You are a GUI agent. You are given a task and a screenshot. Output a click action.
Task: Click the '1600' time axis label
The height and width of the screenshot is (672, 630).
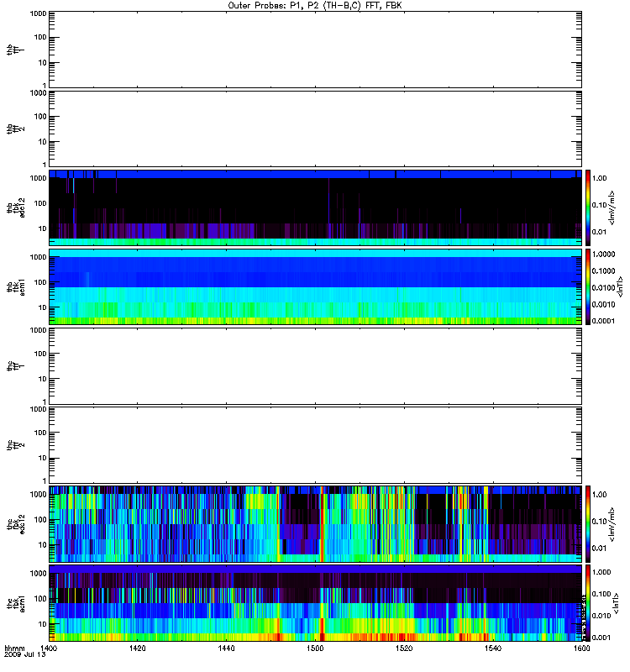[x=581, y=648]
